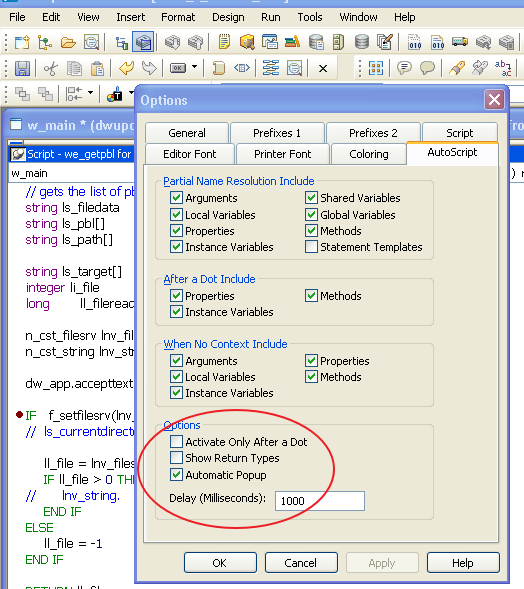
Task: Click the file cabinet toolbar icon
Action: click(x=338, y=42)
